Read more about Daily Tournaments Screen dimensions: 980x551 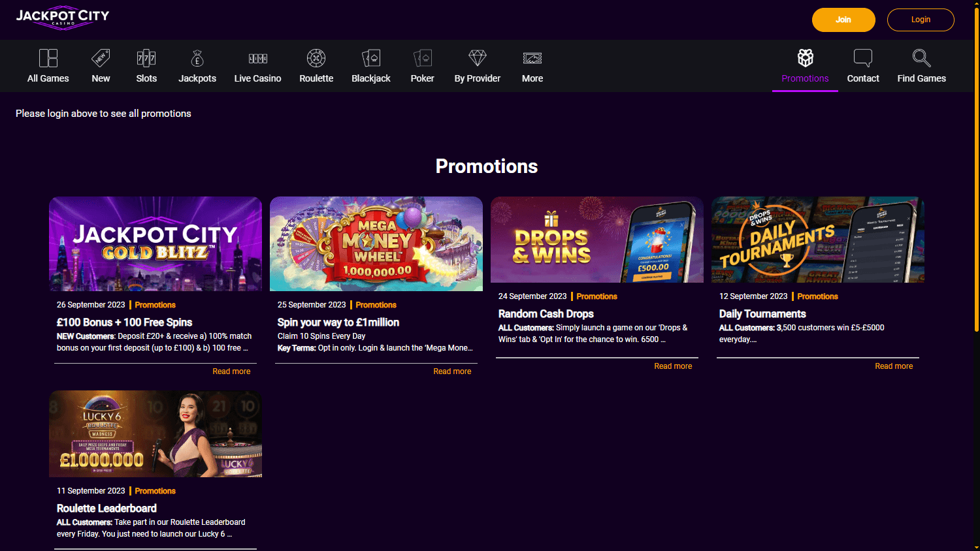pyautogui.click(x=894, y=366)
